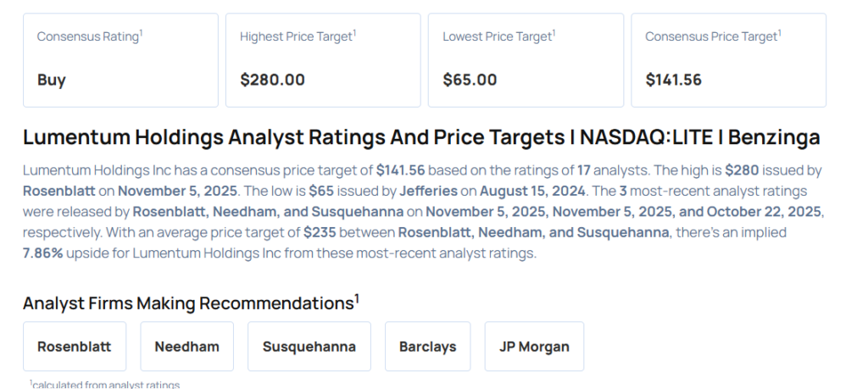Click the "$280.00" value in the card
Viewport: 868px width, 389px height.
pyautogui.click(x=272, y=81)
